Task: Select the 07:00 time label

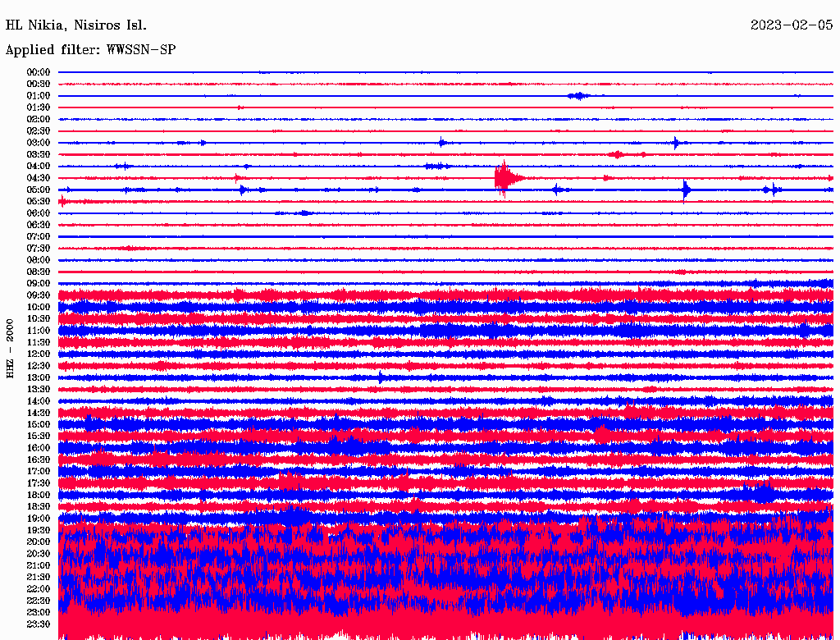Action: [x=38, y=236]
